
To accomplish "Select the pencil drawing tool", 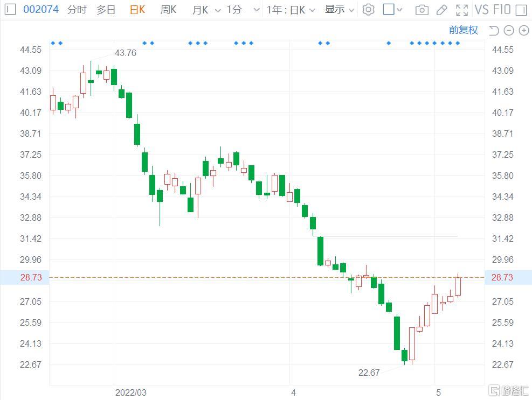I will 442,10.
